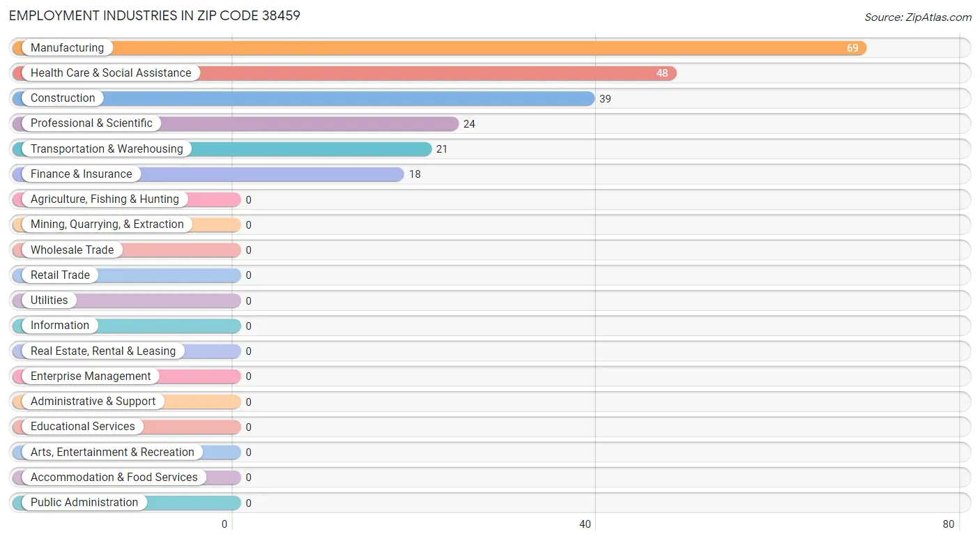Select the Information label
Screen dimensions: 980x541
60,326
